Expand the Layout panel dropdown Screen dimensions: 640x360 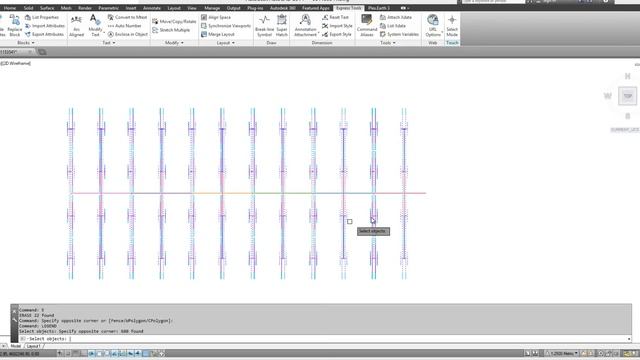click(x=226, y=42)
